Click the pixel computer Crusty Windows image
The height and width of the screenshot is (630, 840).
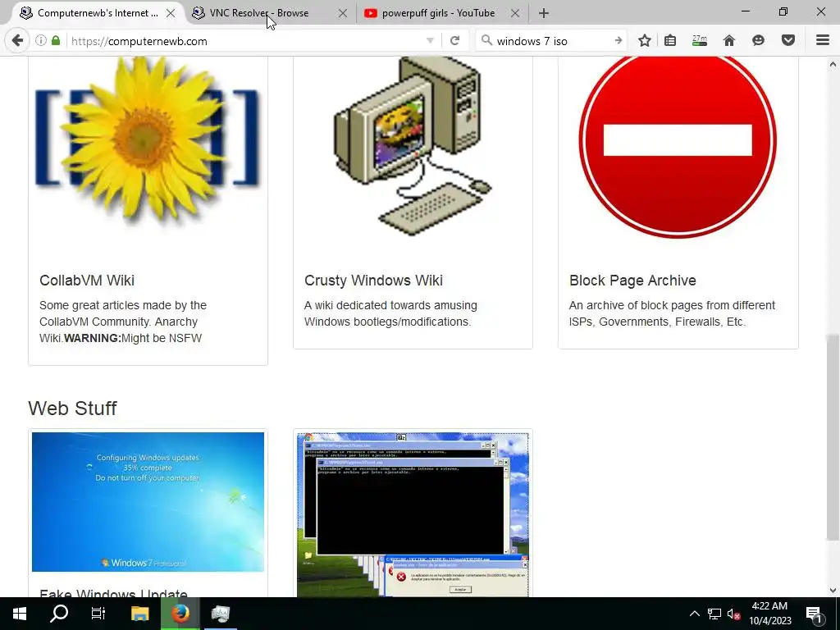[x=413, y=146]
